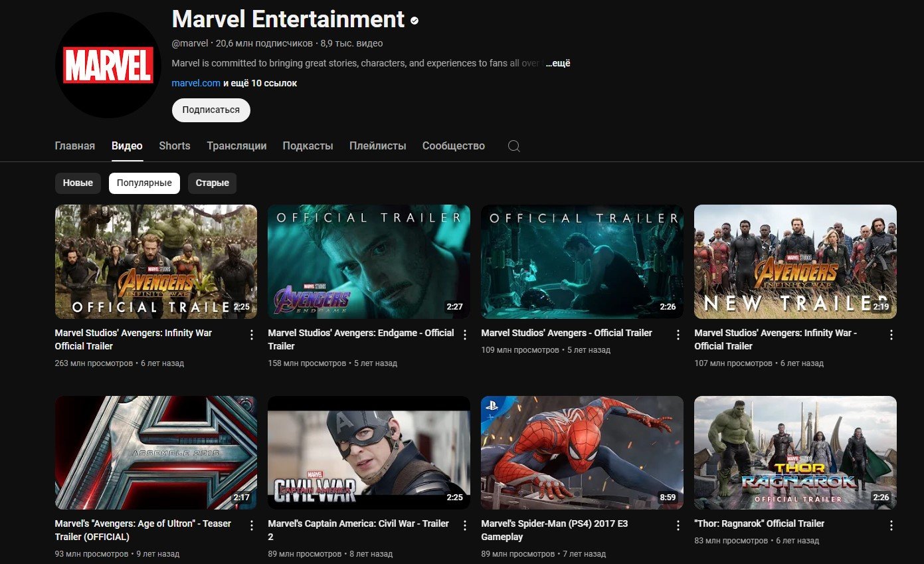This screenshot has width=924, height=564.
Task: Open title 'Marvel Studios' Avengers: Infinity War Official Trailer'
Action: pyautogui.click(x=133, y=339)
